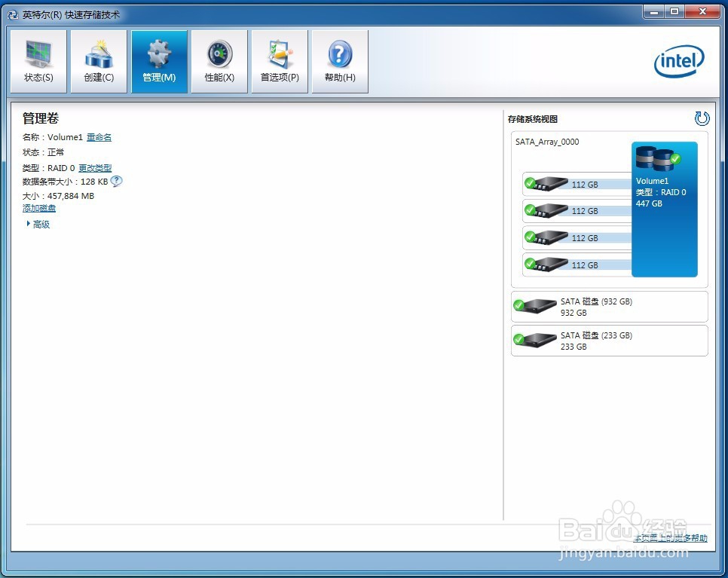Viewport: 728px width, 578px height.
Task: Click the 932 GB capacity text
Action: [574, 313]
